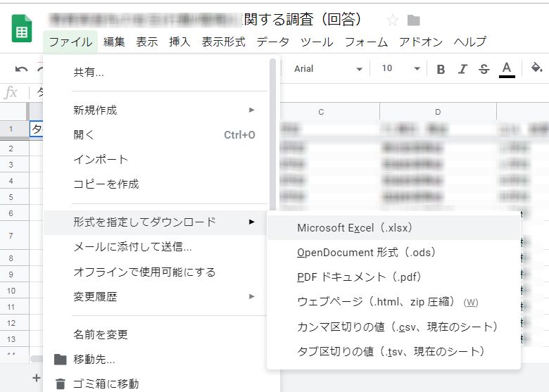Click the undo arrow icon
The height and width of the screenshot is (392, 549).
coord(21,69)
